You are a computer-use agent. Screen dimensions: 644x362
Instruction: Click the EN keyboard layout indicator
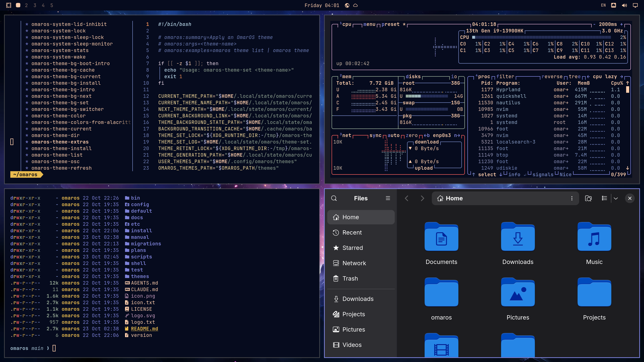pos(603,5)
